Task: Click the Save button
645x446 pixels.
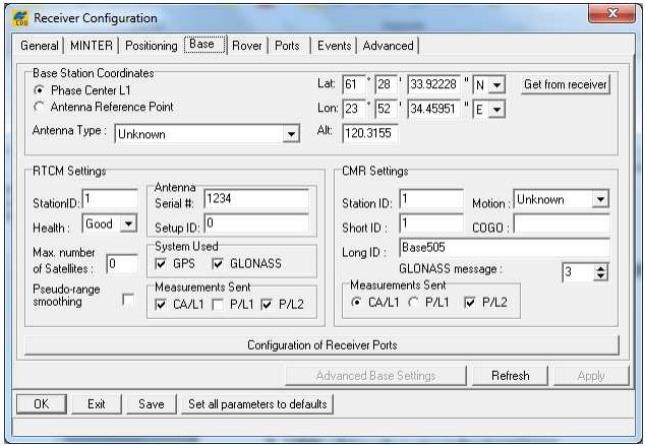Action: 151,404
